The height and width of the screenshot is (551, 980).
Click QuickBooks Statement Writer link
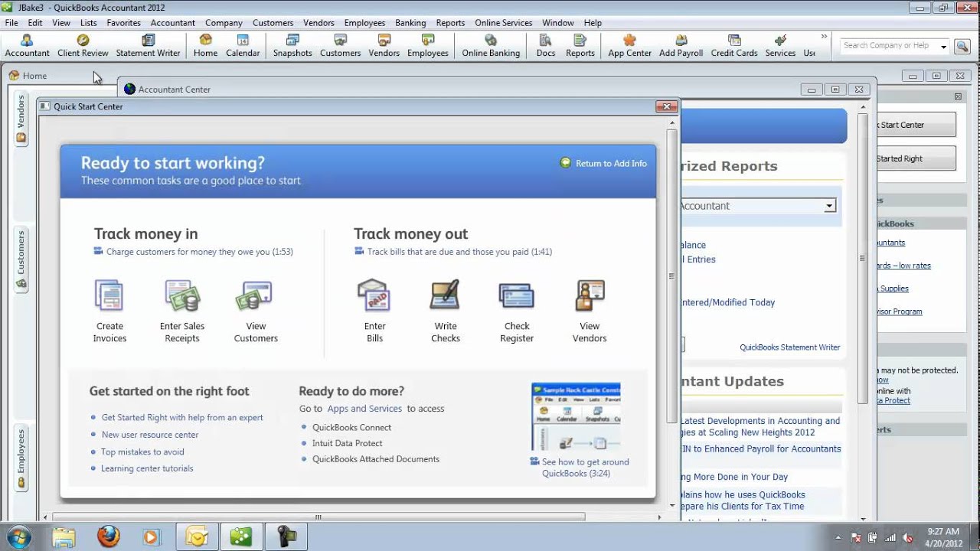coord(789,347)
